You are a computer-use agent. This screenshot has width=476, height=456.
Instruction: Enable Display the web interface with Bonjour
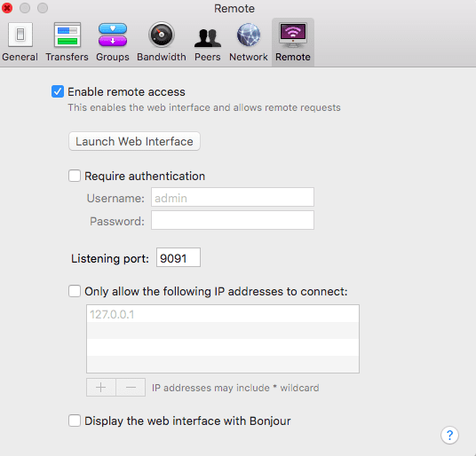click(75, 421)
